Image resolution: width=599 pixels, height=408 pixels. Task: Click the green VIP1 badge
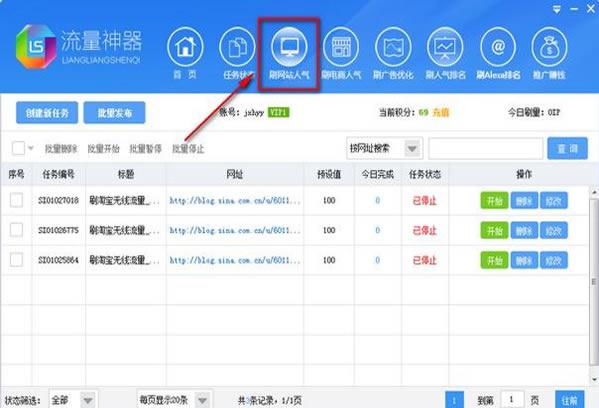278,112
